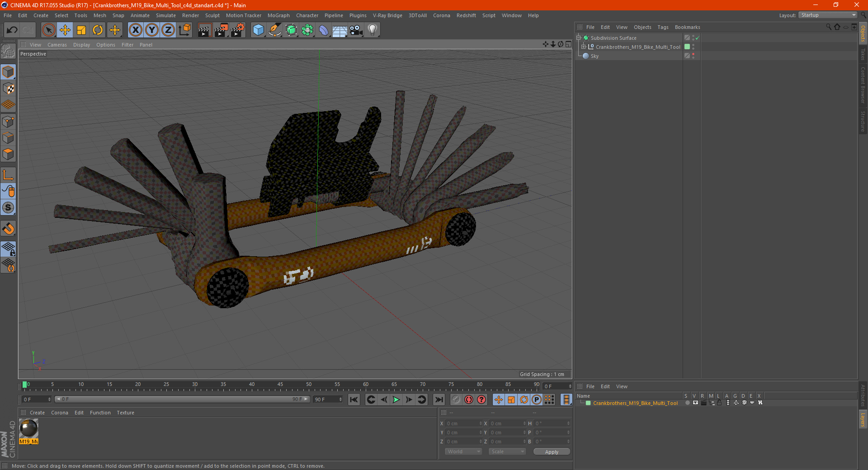Open the material manager Texture menu

tap(125, 413)
